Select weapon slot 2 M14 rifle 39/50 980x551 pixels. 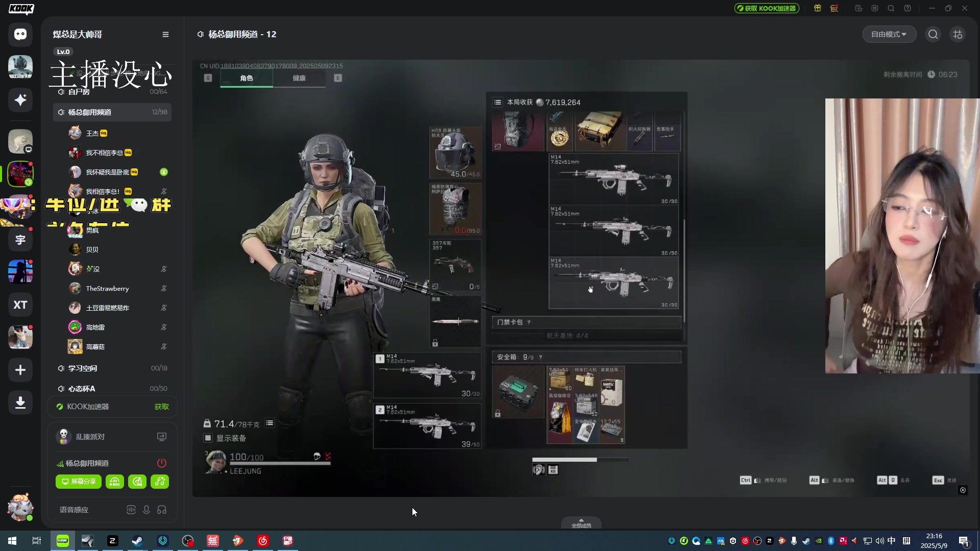[427, 426]
